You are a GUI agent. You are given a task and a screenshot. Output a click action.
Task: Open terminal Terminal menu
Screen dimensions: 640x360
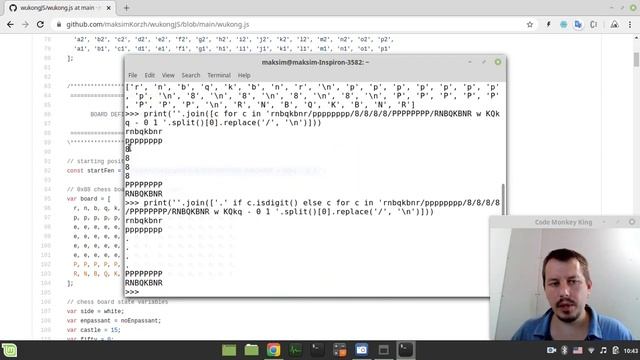(x=219, y=75)
